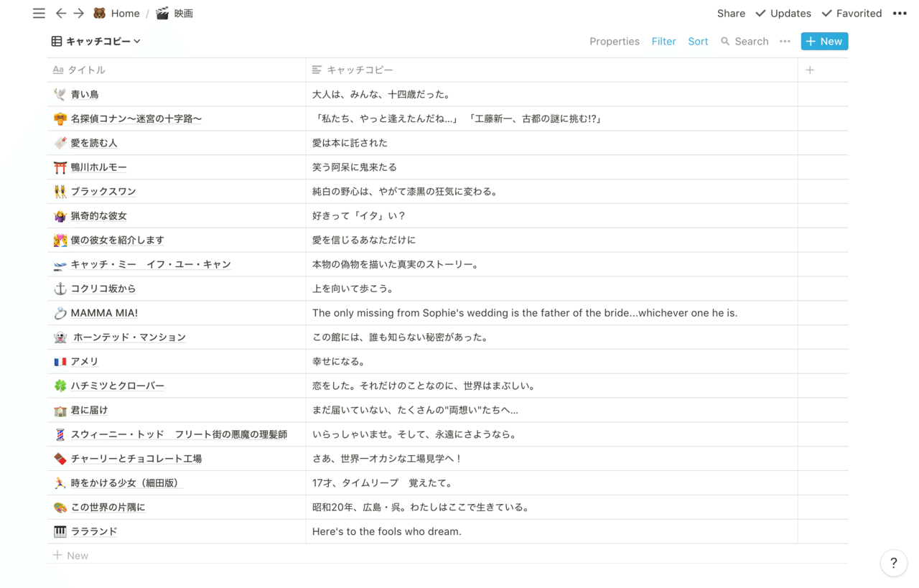Open the ブラックスワン page
Image resolution: width=919 pixels, height=588 pixels.
coord(103,192)
